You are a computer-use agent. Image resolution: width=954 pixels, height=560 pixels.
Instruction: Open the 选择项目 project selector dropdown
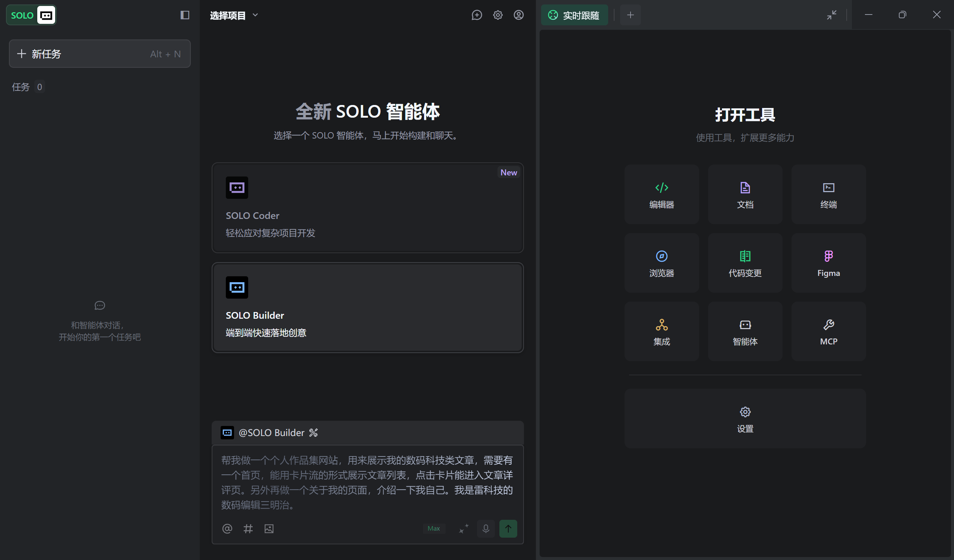pos(234,15)
